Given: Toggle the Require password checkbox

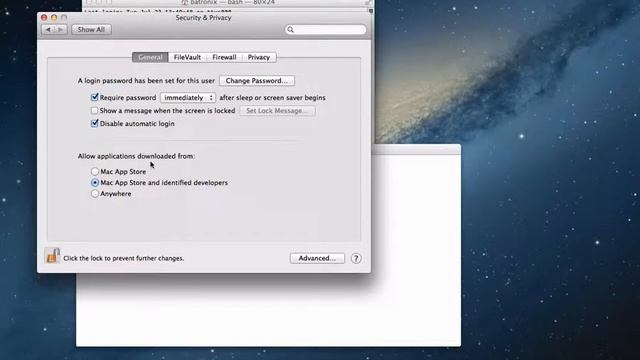Looking at the screenshot, I should [x=95, y=97].
